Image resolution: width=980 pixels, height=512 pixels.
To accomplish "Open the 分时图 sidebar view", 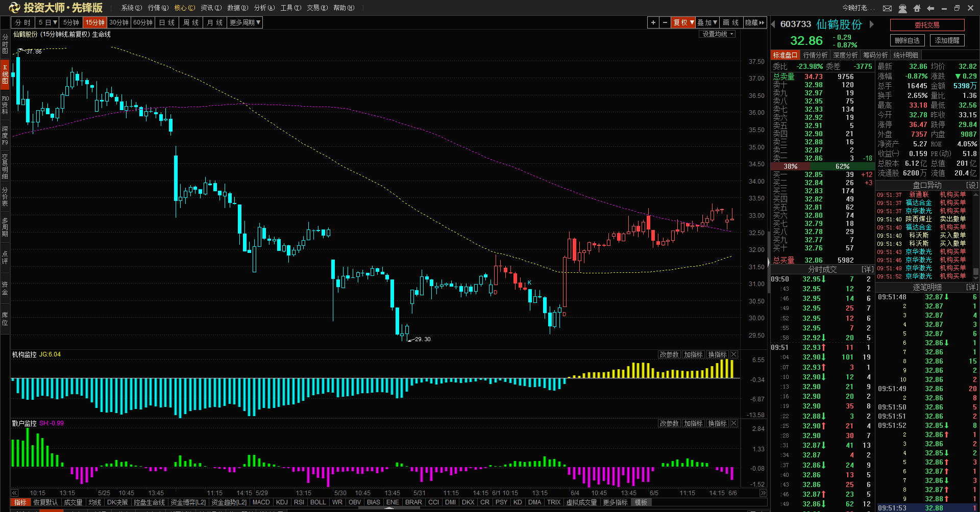I will point(5,44).
